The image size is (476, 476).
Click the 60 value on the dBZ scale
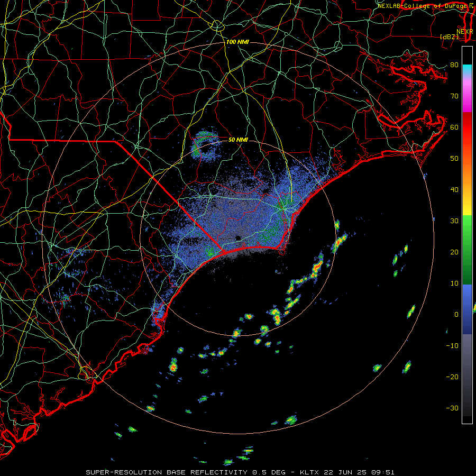454,127
